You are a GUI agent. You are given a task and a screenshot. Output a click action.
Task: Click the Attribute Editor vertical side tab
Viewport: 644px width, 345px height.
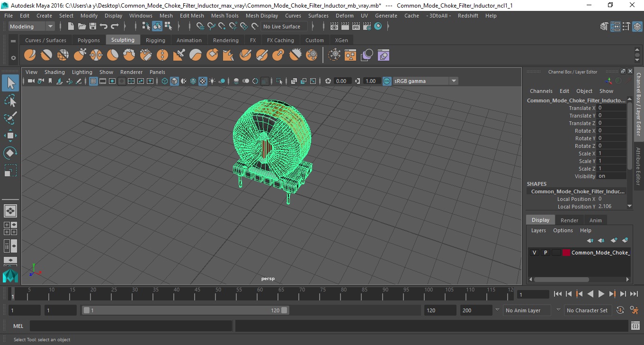(x=638, y=166)
